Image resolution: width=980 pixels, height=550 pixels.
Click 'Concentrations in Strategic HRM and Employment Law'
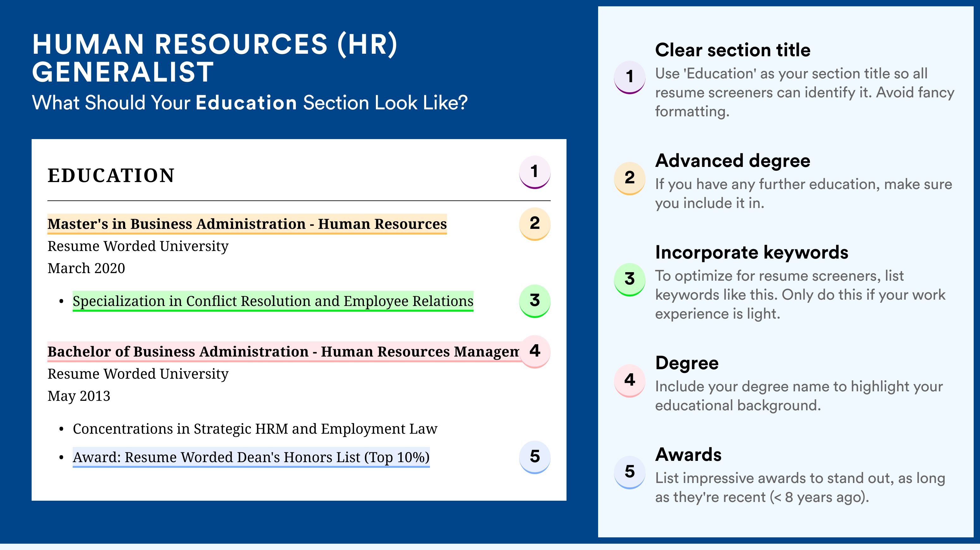(255, 429)
